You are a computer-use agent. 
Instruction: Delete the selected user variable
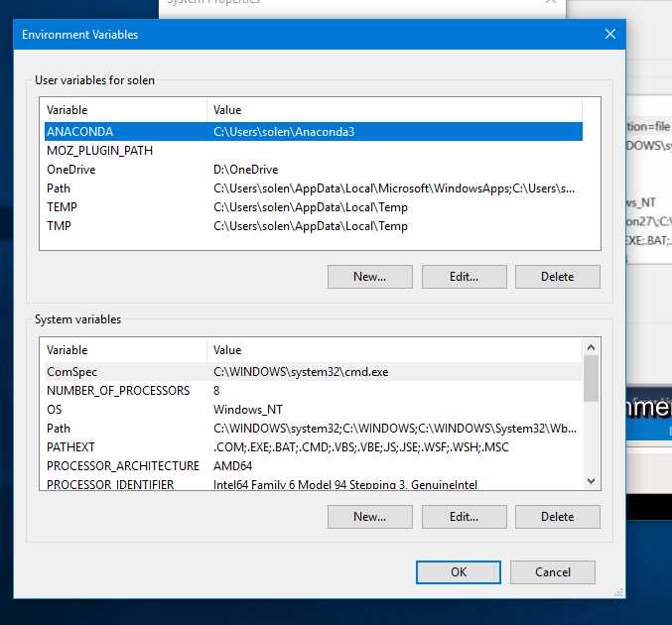(558, 277)
